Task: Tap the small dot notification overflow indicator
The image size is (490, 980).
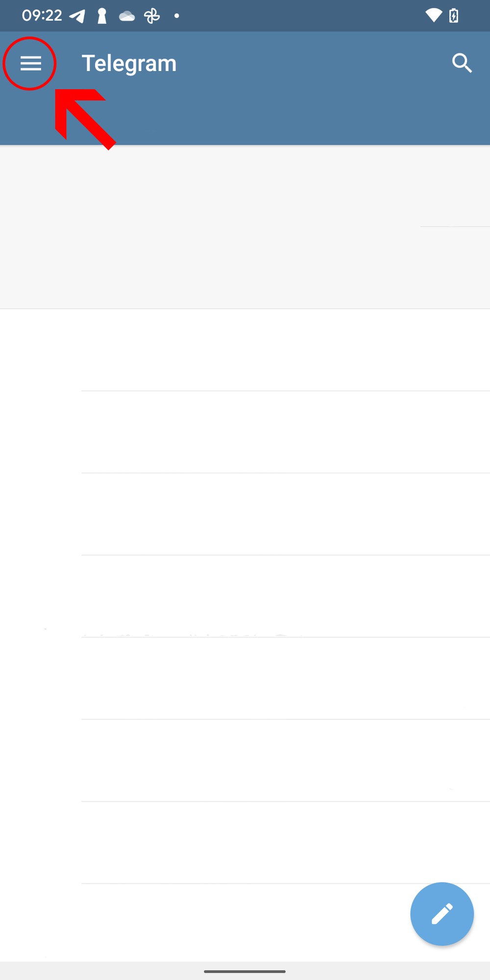Action: 176,16
